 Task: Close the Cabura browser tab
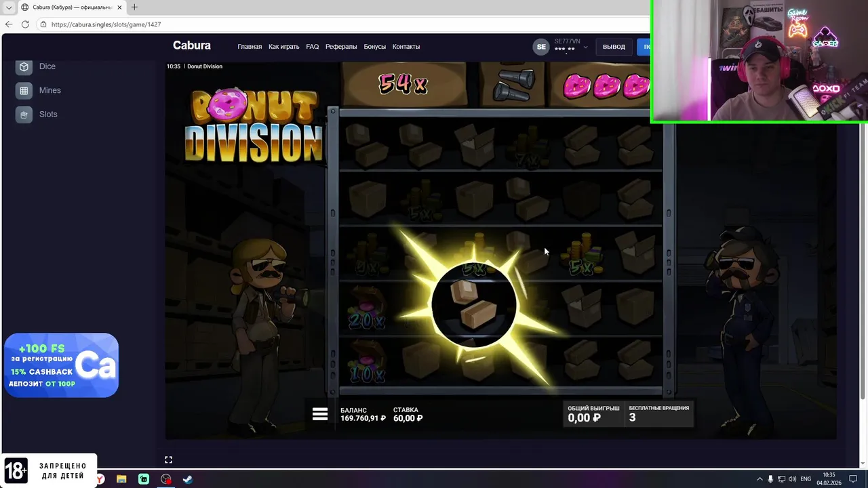pyautogui.click(x=120, y=7)
